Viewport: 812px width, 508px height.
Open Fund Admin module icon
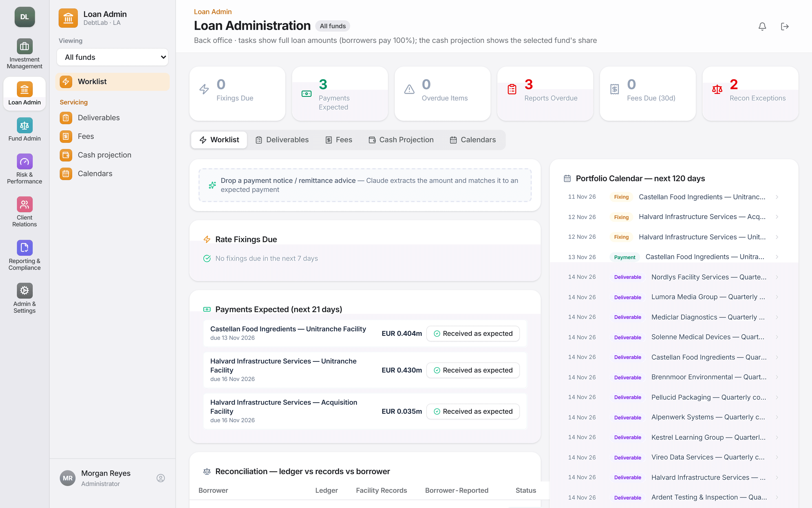tap(25, 125)
